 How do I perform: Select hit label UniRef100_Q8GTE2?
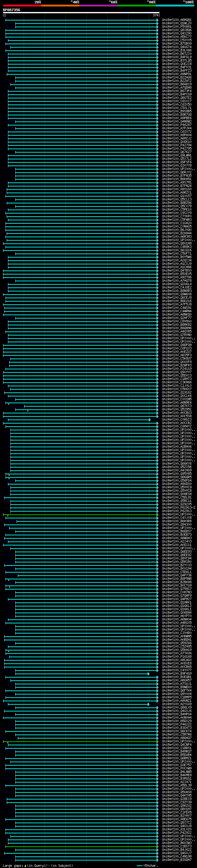pos(177,98)
